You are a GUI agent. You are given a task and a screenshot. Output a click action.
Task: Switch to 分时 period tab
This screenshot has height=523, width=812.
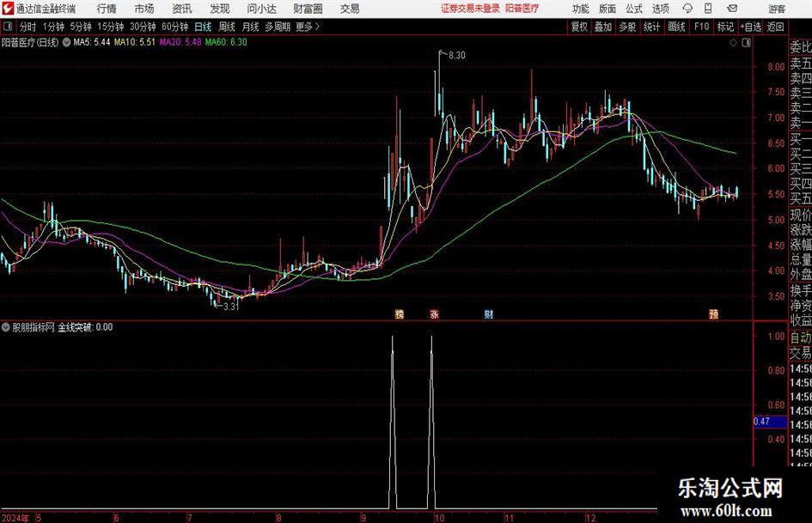click(x=27, y=27)
